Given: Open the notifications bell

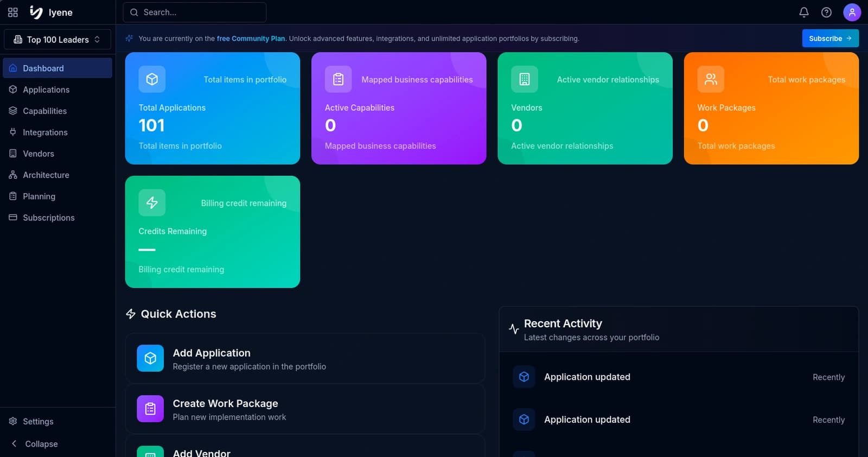Looking at the screenshot, I should coord(804,12).
